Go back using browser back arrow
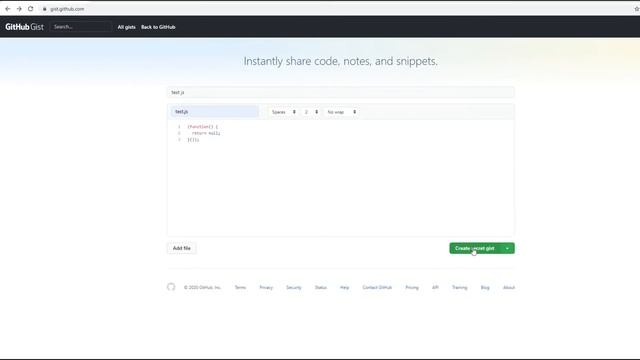 8,9
